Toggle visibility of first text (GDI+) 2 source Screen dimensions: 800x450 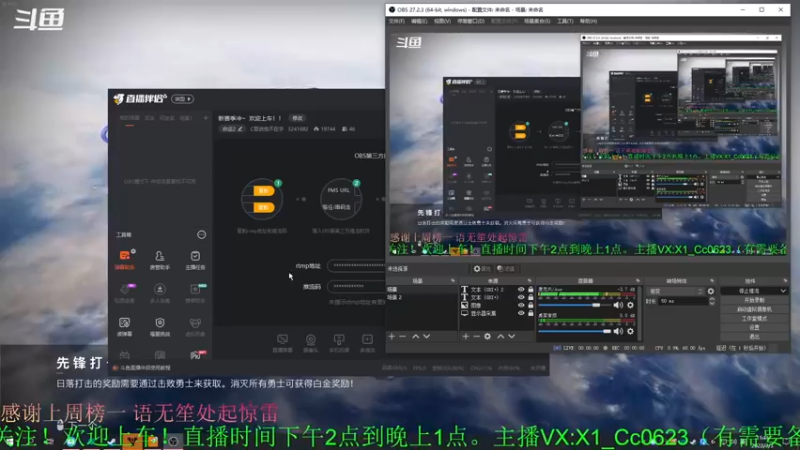click(x=521, y=289)
